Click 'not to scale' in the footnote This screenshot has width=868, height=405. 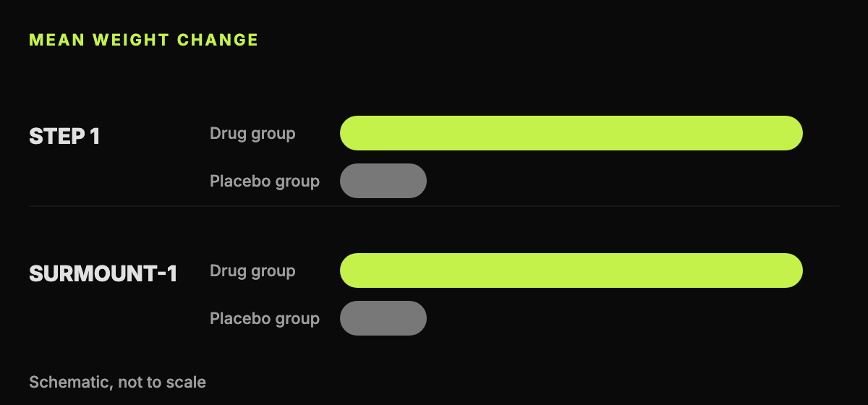159,382
